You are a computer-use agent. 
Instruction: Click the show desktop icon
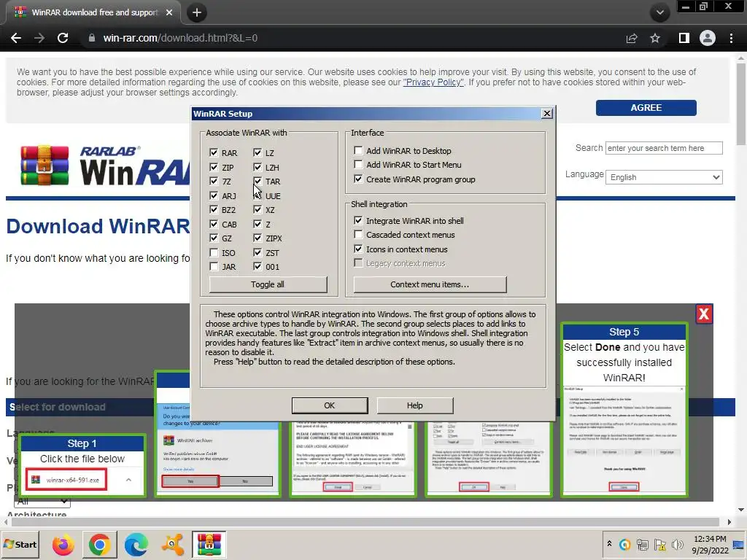[x=739, y=545]
